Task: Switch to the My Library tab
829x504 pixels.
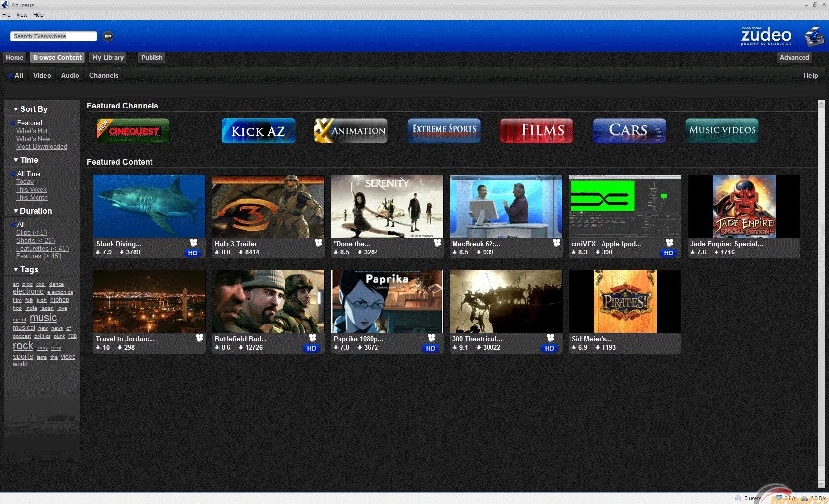Action: 108,57
